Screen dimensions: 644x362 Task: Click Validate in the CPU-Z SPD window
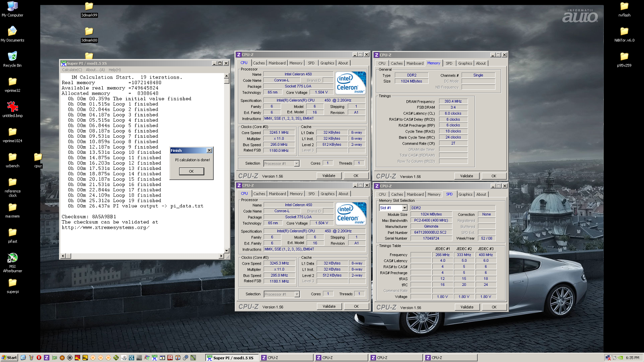tap(467, 307)
